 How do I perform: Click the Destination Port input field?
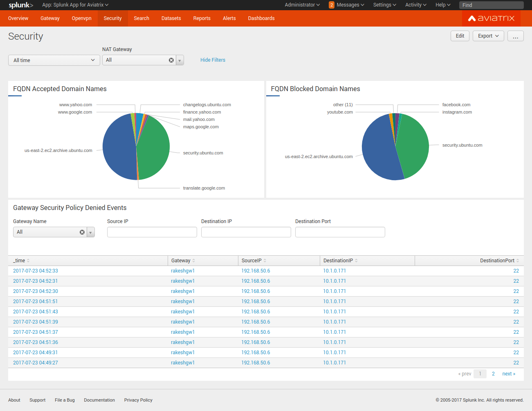[x=340, y=232]
